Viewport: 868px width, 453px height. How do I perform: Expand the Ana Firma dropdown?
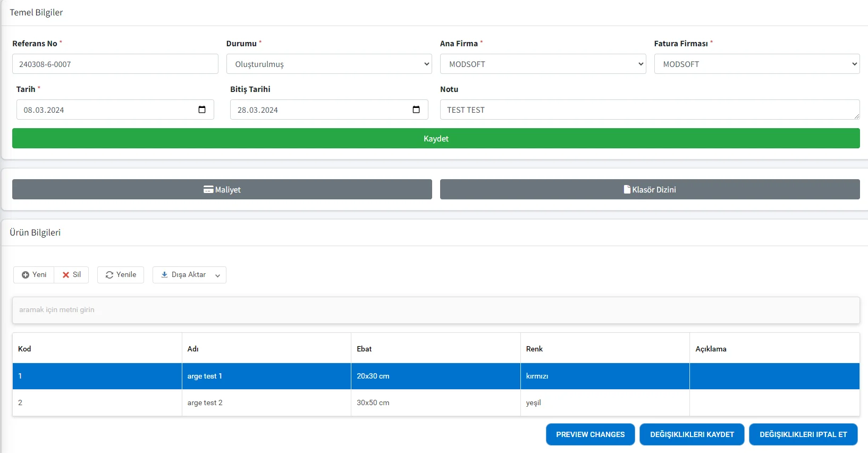pos(543,64)
